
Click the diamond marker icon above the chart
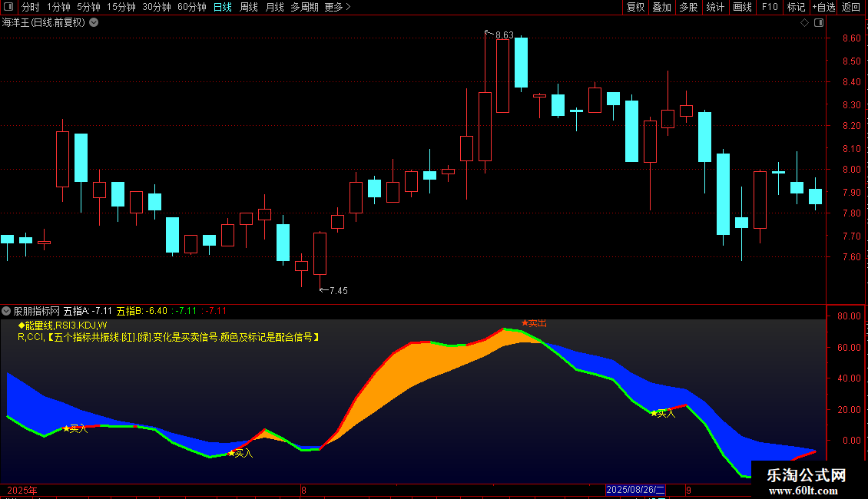pos(804,23)
